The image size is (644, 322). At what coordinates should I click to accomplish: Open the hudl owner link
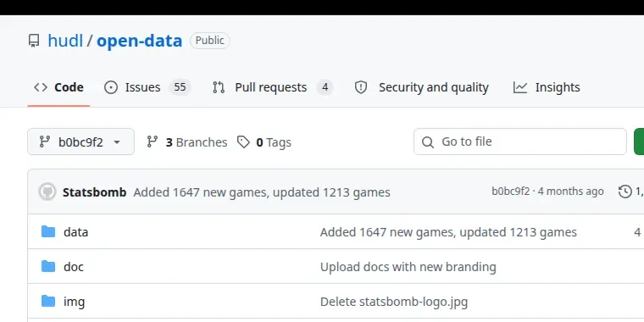(65, 41)
